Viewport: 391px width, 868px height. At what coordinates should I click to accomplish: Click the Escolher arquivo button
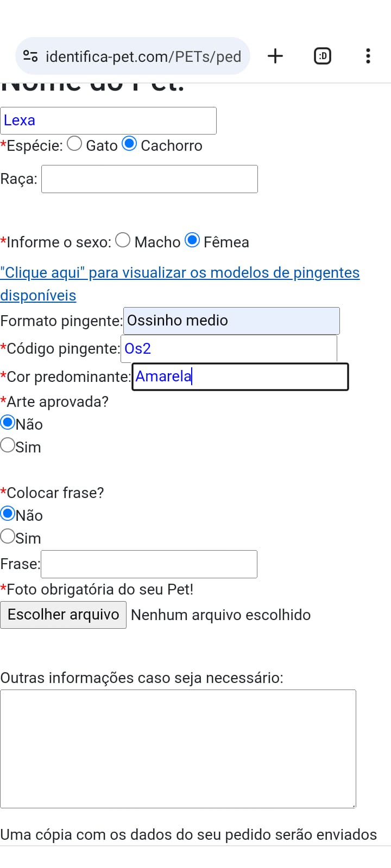[63, 615]
